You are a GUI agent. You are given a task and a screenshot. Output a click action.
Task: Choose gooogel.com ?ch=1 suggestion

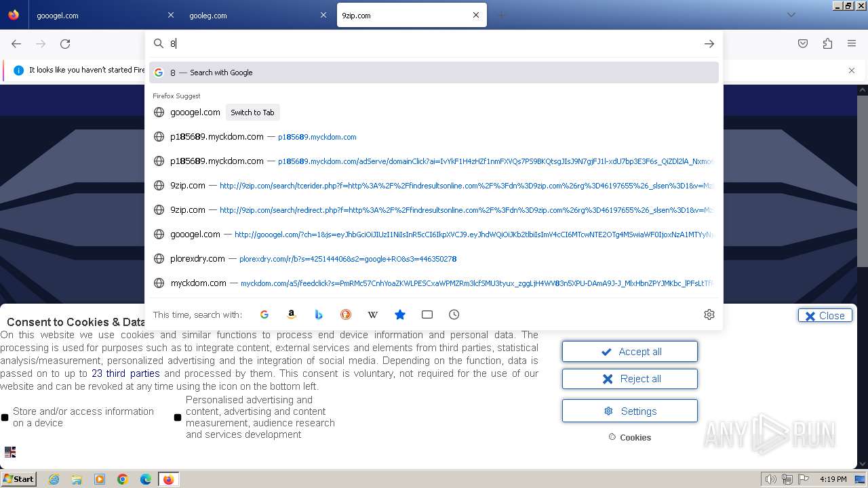tap(434, 235)
